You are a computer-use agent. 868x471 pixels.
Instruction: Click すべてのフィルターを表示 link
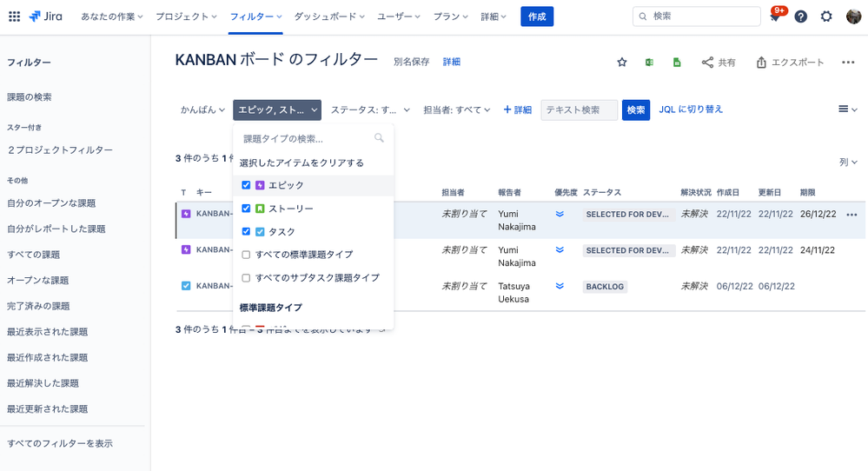tap(60, 443)
